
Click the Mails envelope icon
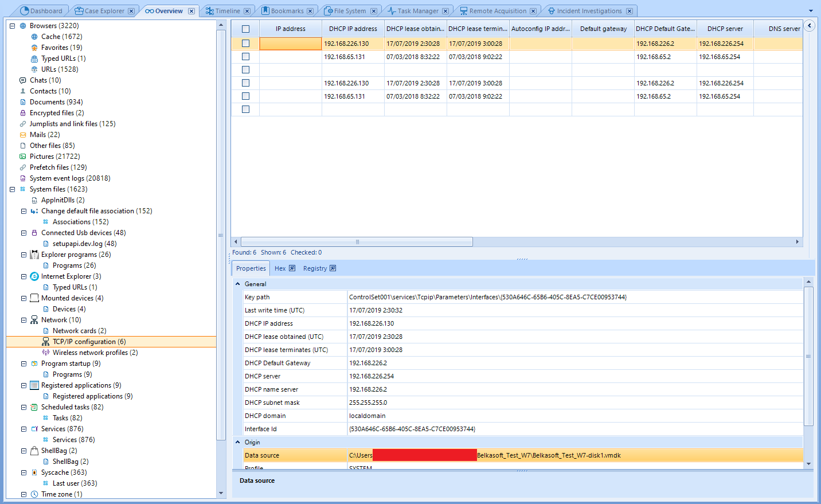click(x=23, y=135)
